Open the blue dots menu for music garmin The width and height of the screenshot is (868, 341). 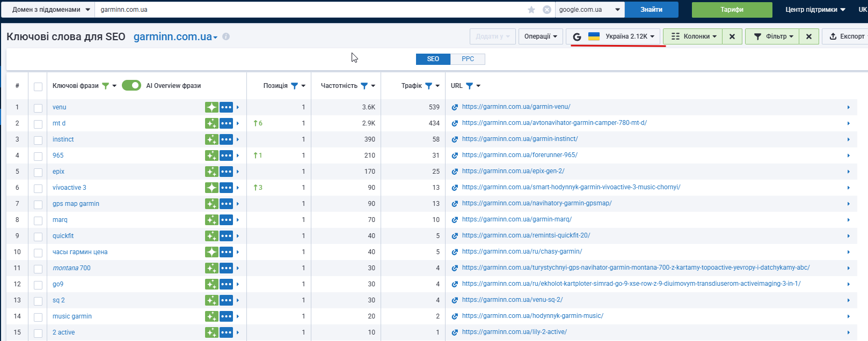click(x=226, y=316)
